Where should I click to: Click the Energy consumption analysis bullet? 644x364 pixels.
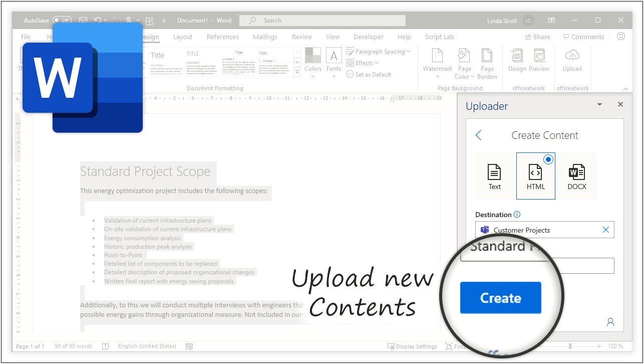tap(142, 238)
